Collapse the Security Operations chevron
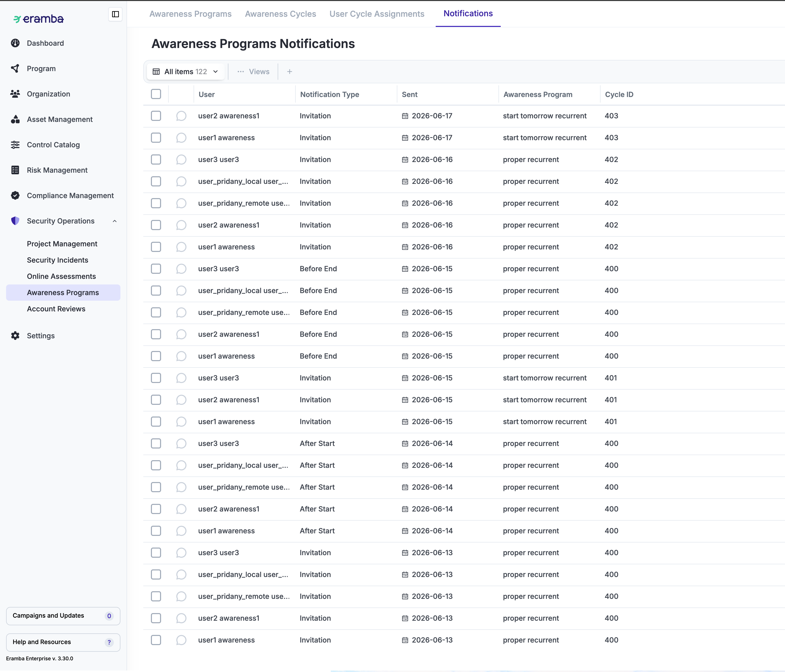The width and height of the screenshot is (785, 672). pos(114,221)
